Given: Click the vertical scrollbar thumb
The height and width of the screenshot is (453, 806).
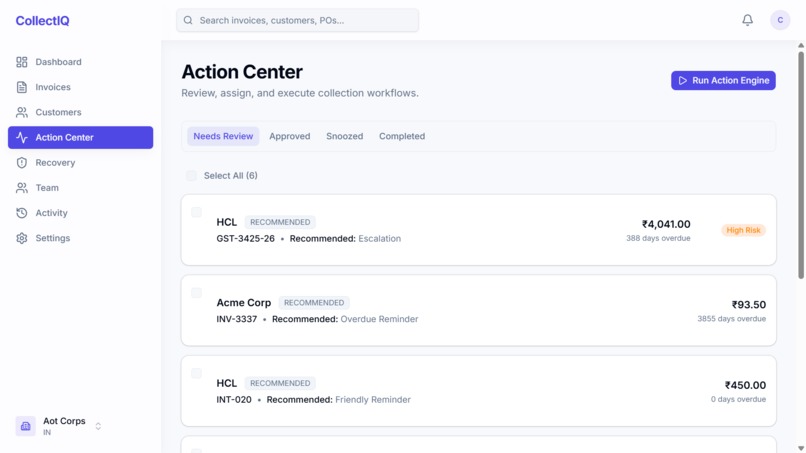Looking at the screenshot, I should 801,165.
